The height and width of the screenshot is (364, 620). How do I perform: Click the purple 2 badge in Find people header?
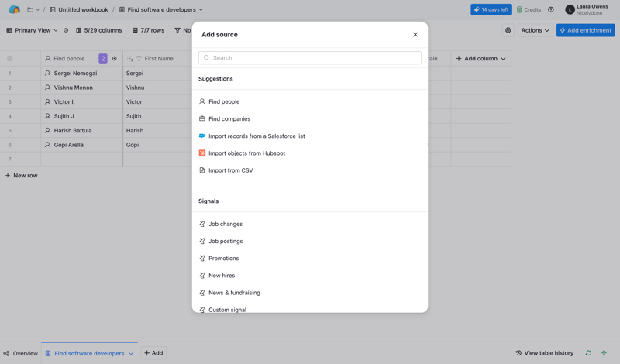pos(103,59)
